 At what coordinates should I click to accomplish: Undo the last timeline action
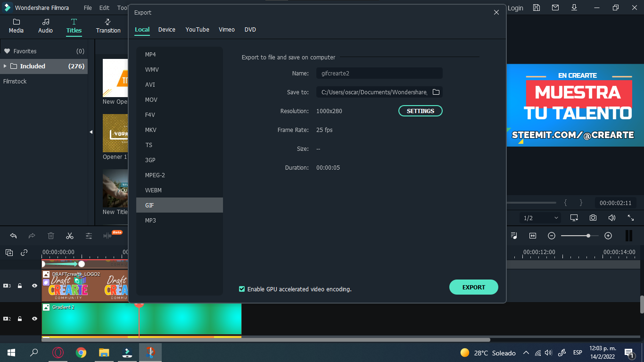(13, 236)
